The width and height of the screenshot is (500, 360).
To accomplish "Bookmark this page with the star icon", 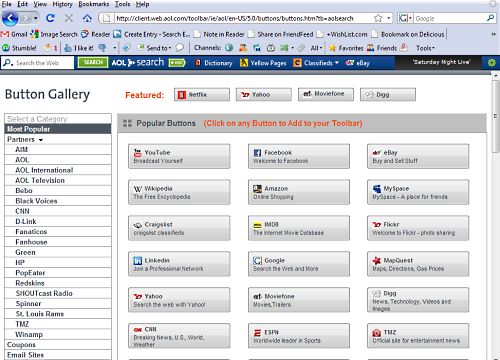I will pos(378,18).
